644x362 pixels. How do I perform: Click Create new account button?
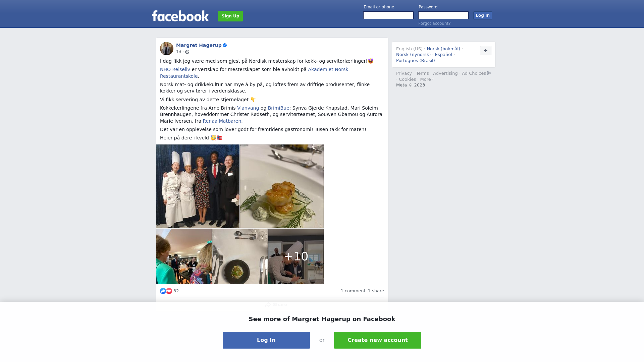pyautogui.click(x=378, y=340)
